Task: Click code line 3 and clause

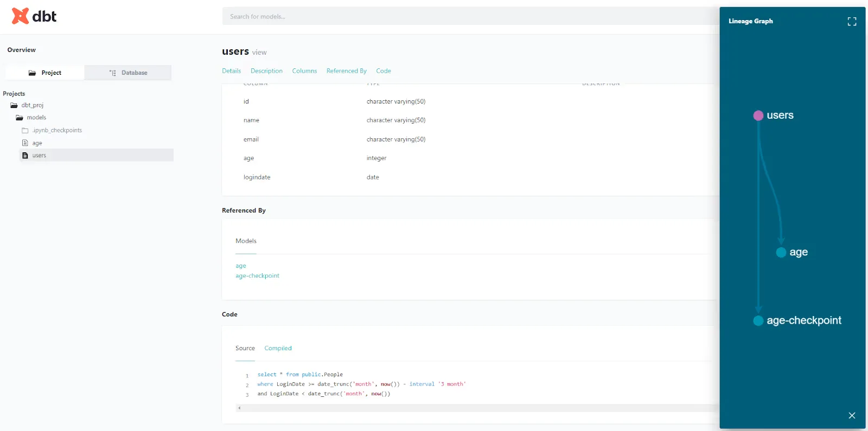Action: (323, 394)
